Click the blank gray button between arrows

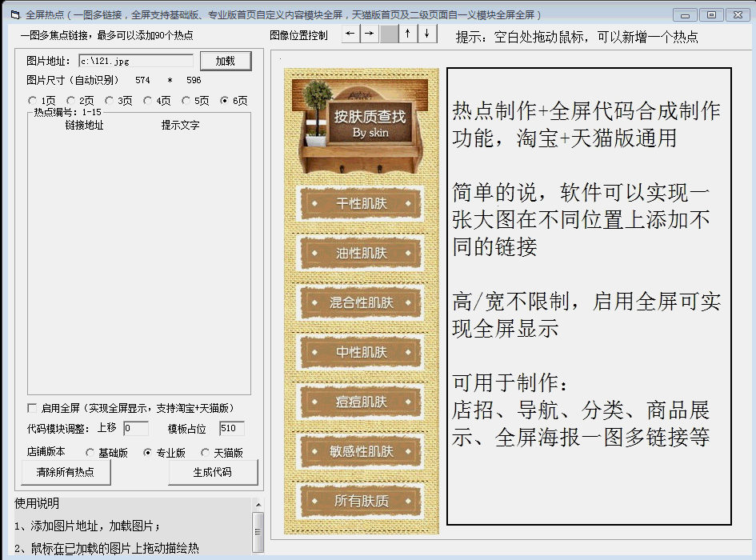pyautogui.click(x=389, y=34)
